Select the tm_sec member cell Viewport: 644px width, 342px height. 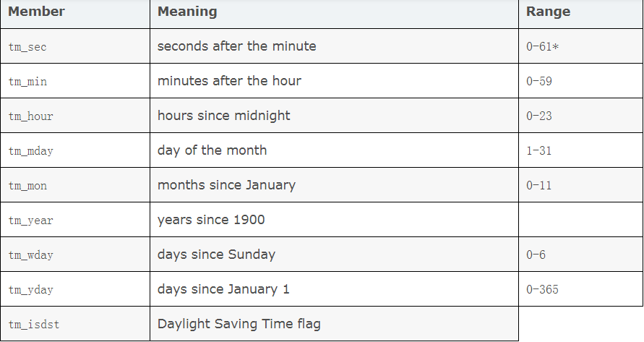[x=75, y=46]
